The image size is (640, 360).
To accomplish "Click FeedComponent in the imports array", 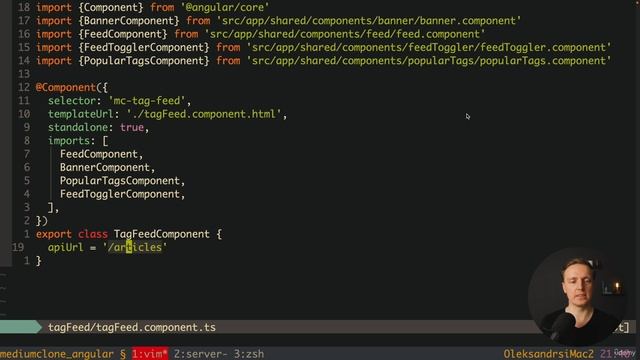I will [99, 154].
